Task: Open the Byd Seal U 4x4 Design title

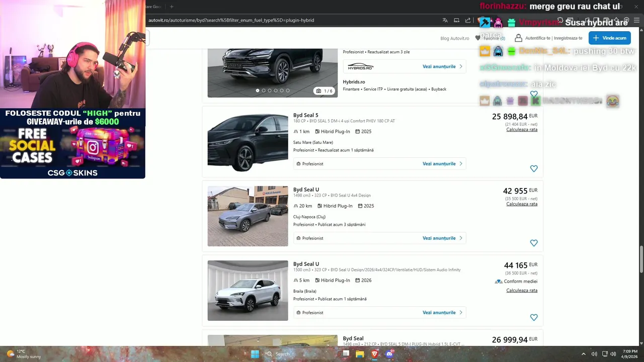Action: 306,190
